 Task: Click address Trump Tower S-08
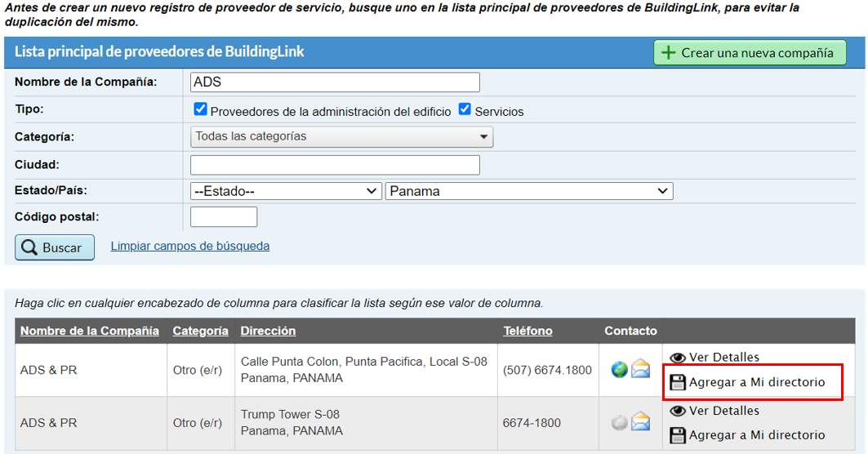click(x=290, y=414)
